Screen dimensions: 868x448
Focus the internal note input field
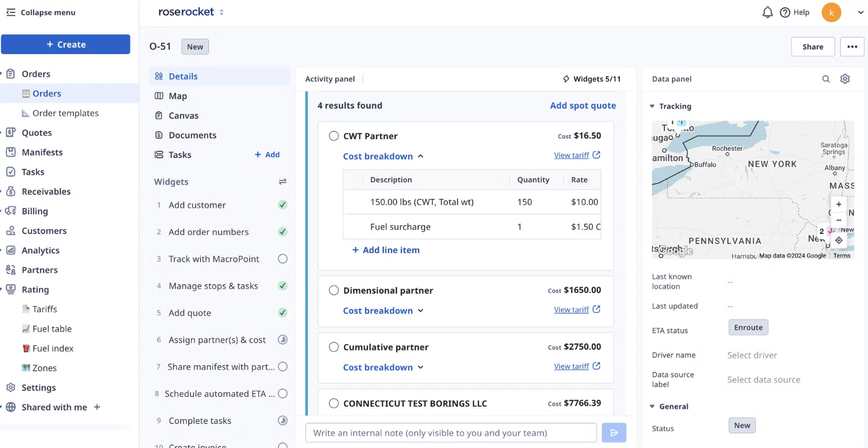pos(451,433)
